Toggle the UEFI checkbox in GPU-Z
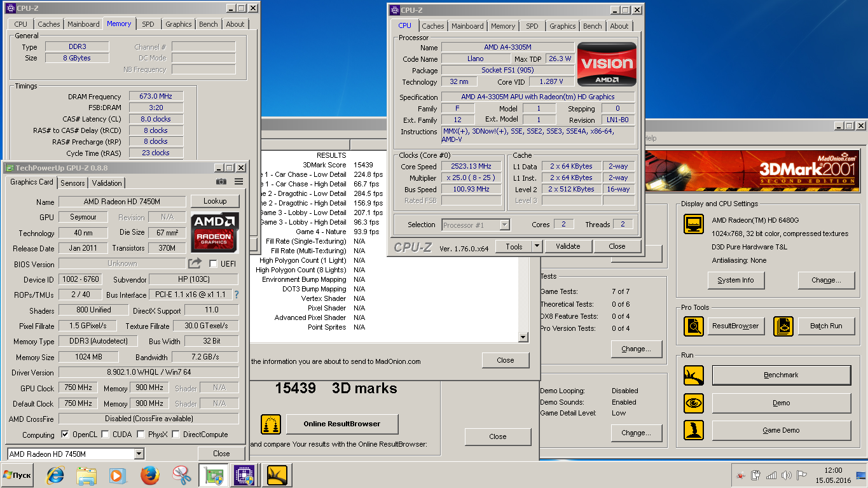The height and width of the screenshot is (488, 868). click(x=213, y=263)
